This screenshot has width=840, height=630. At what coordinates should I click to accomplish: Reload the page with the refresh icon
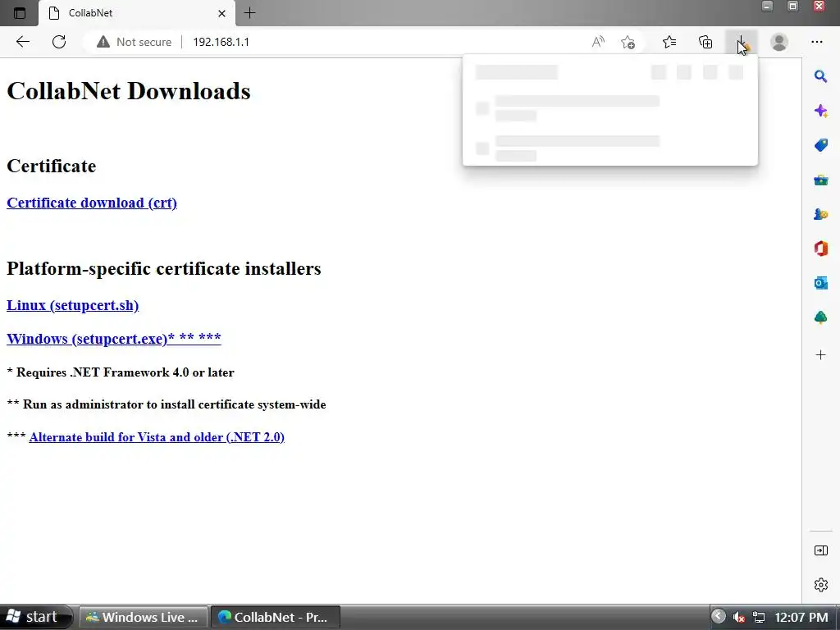59,42
